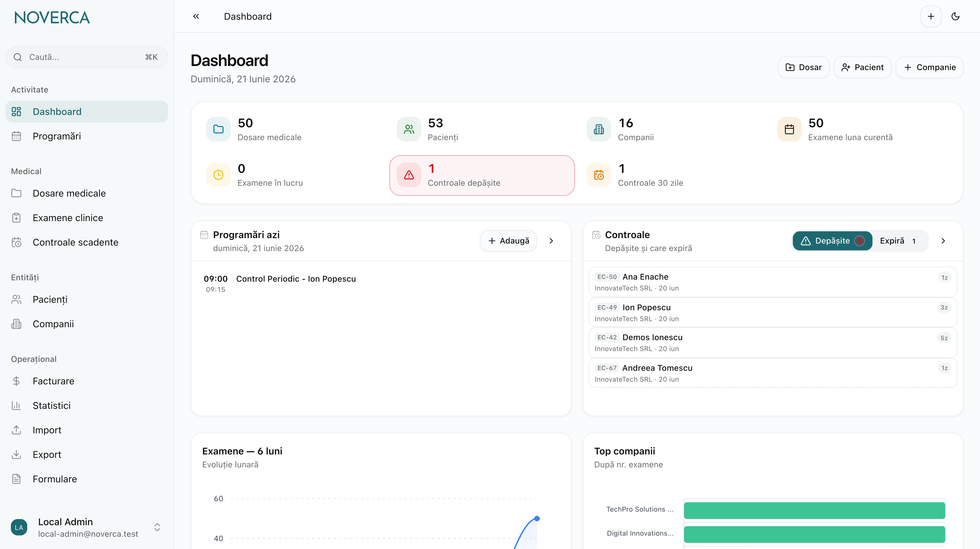Open Controale list with chevron arrow
Image resolution: width=980 pixels, height=549 pixels.
pyautogui.click(x=943, y=241)
